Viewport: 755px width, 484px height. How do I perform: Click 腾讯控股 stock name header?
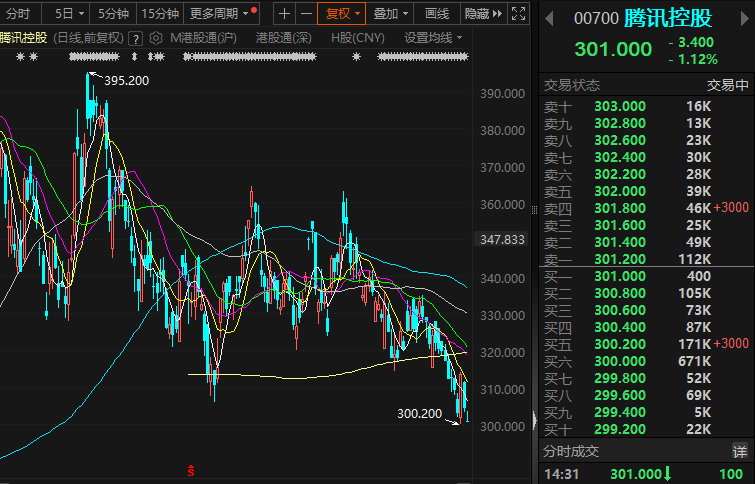click(x=668, y=18)
